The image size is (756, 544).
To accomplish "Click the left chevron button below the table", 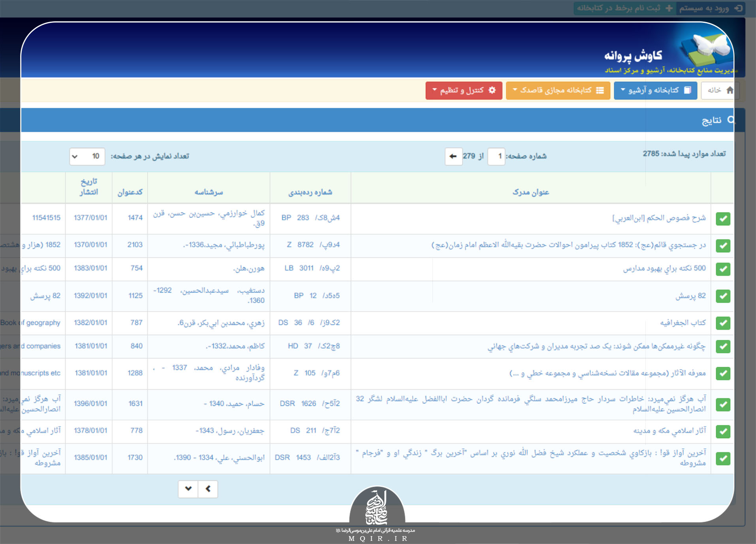I will coord(208,489).
